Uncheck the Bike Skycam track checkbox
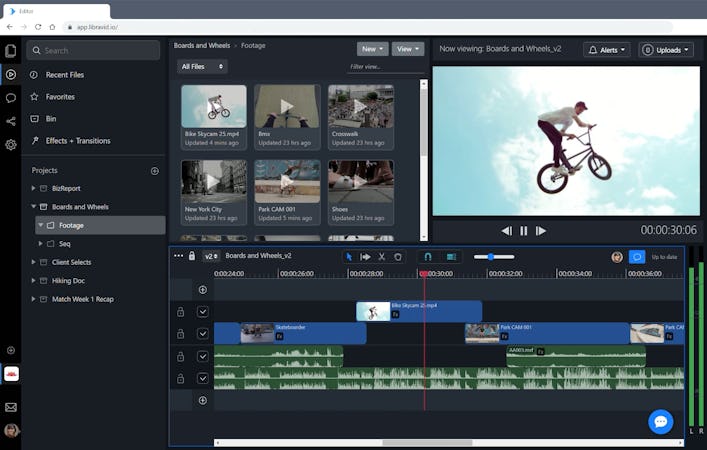This screenshot has height=450, width=707. (203, 312)
